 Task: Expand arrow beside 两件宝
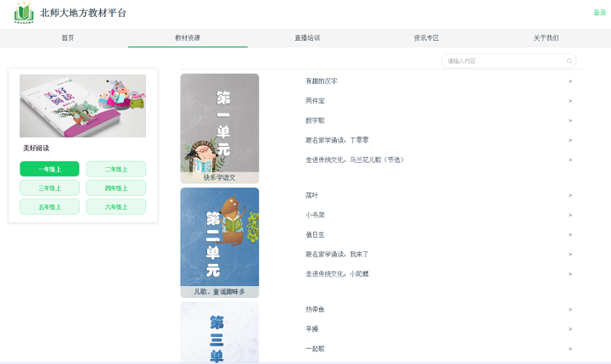(x=570, y=101)
